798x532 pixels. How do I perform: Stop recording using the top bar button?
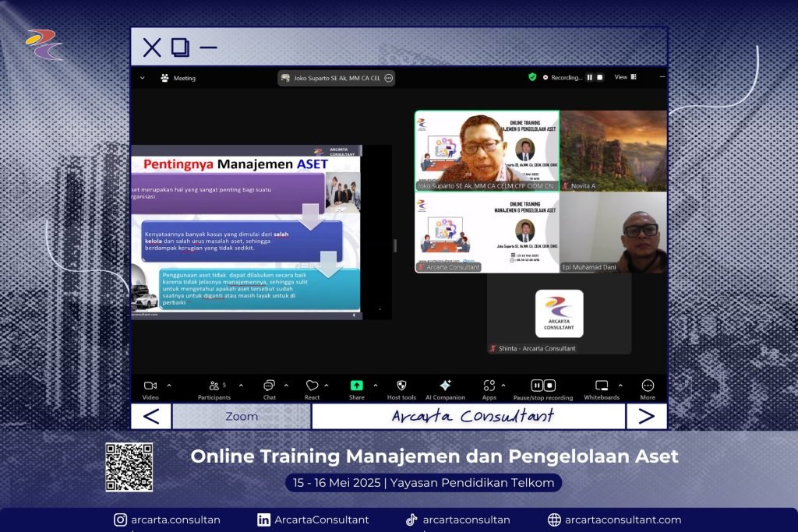tap(600, 77)
